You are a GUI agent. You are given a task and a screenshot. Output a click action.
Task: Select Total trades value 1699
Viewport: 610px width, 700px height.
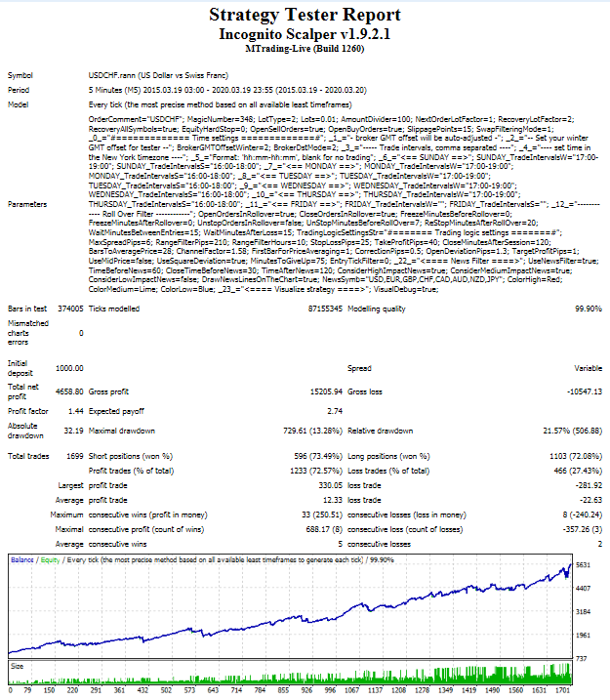(75, 456)
